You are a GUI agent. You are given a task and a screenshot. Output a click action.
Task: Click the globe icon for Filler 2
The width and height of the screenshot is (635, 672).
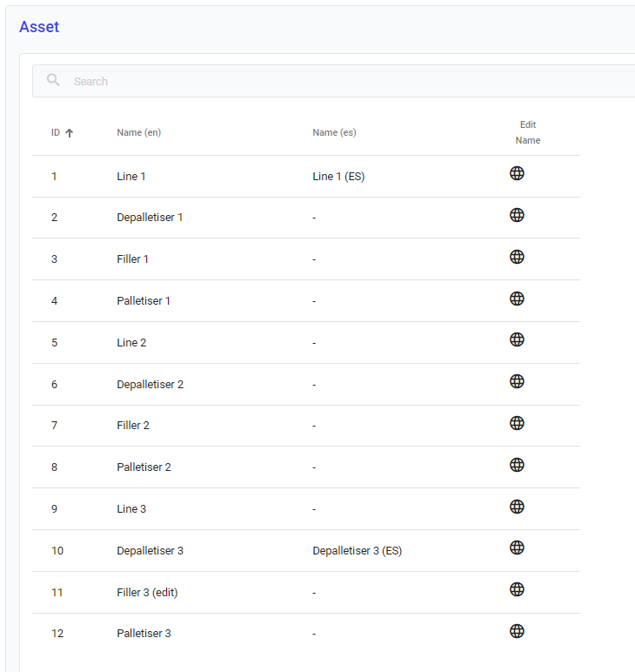pyautogui.click(x=517, y=423)
